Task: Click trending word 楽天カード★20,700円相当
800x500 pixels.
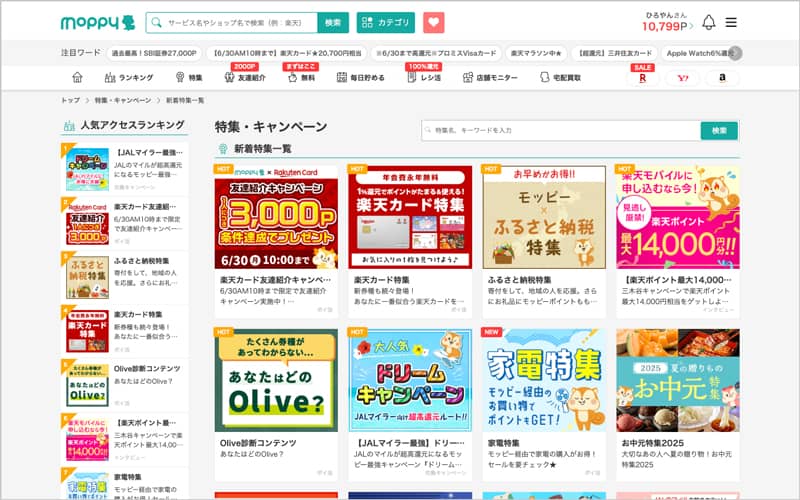Action: tap(287, 53)
